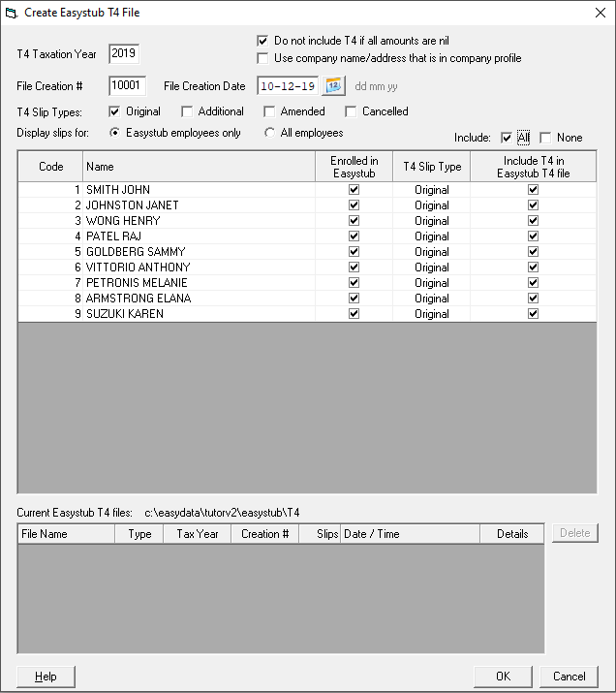Uncheck Include T4 for SMITH JOHN
Screen dimensions: 616x693
tap(533, 190)
